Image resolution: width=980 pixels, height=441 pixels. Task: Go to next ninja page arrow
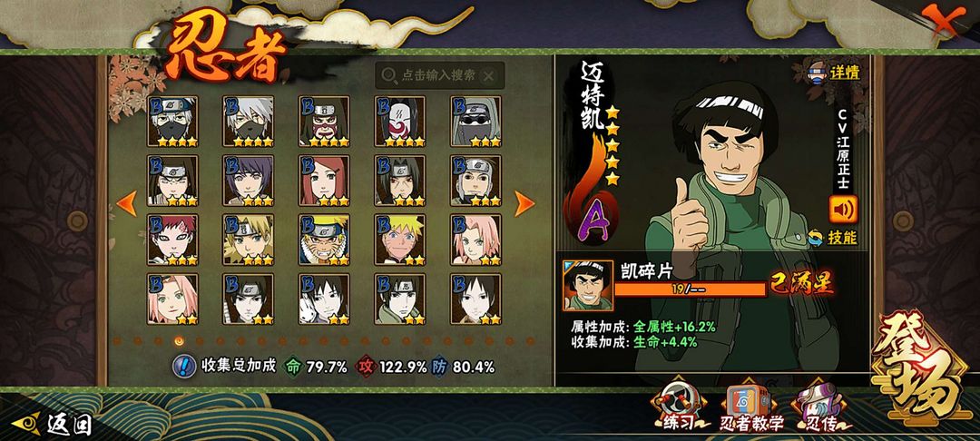(524, 203)
